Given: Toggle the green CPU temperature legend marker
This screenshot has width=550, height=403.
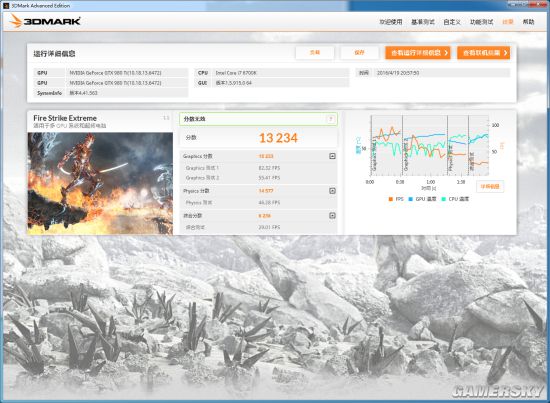Looking at the screenshot, I should [x=444, y=199].
